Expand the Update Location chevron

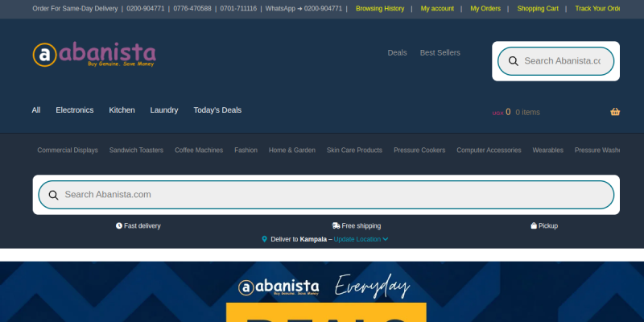(386, 239)
